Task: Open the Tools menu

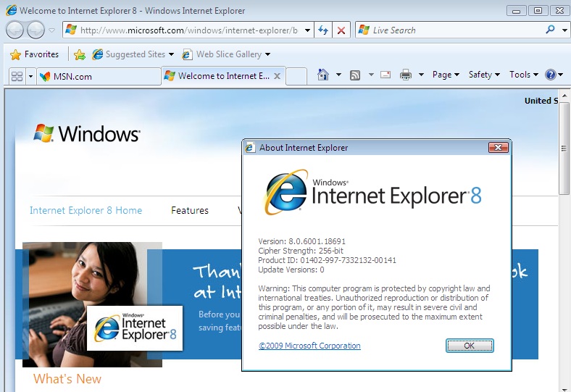Action: pos(524,75)
